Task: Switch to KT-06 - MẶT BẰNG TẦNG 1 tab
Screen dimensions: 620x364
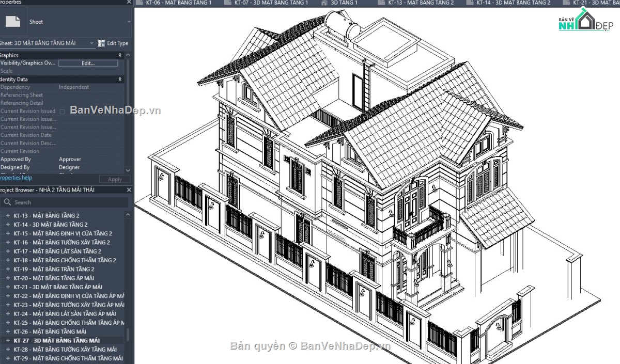Action: [x=178, y=3]
